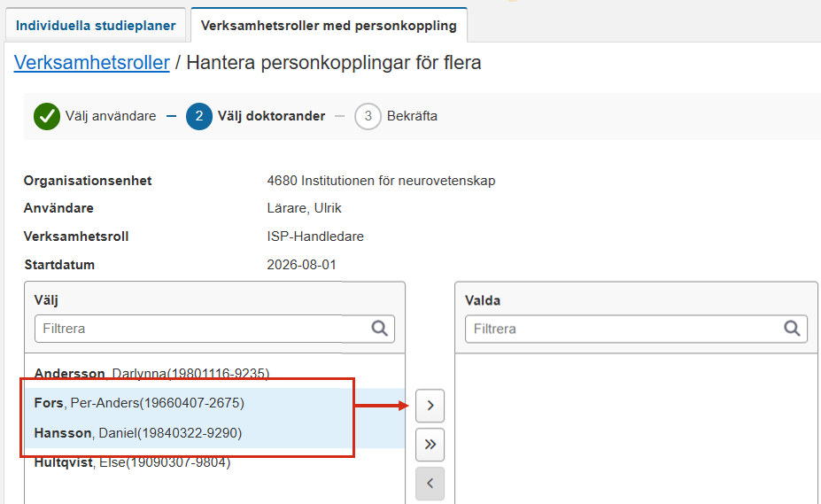Click the remove selected left-arrow button

point(430,484)
